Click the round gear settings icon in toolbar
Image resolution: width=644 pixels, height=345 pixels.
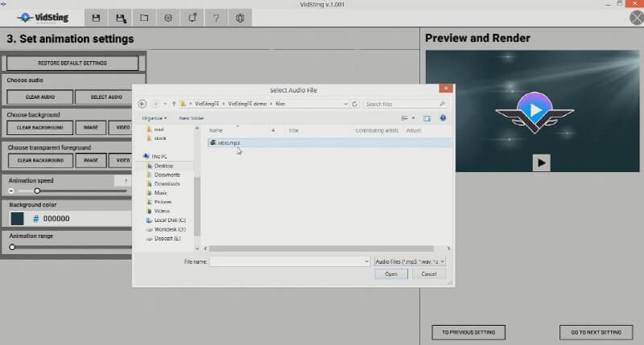pyautogui.click(x=168, y=18)
